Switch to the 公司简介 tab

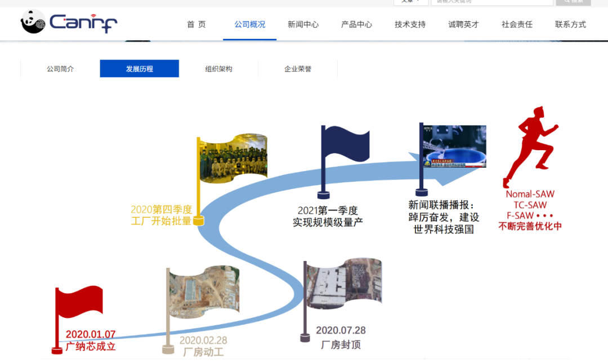[x=60, y=69]
